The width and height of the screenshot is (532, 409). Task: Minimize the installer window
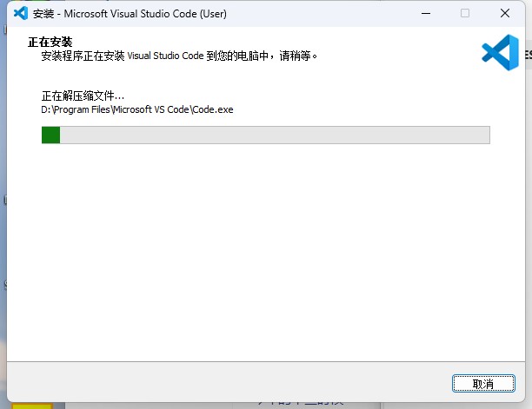pyautogui.click(x=426, y=14)
